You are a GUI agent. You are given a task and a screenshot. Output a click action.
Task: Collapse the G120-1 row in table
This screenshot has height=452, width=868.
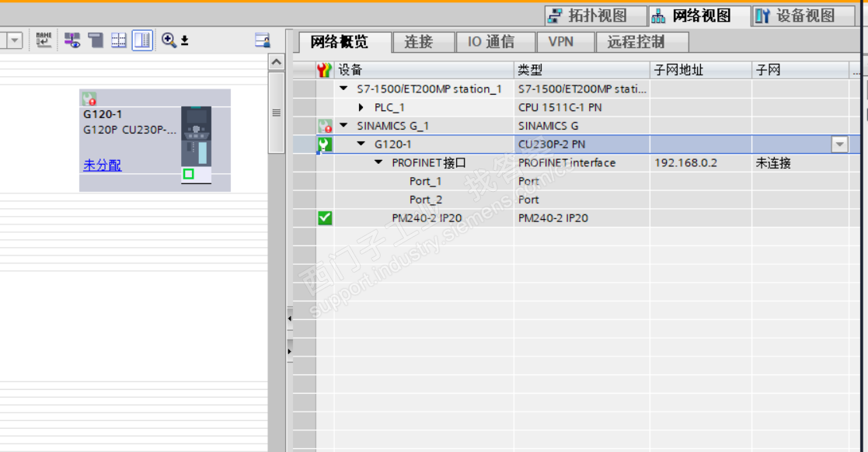[361, 144]
